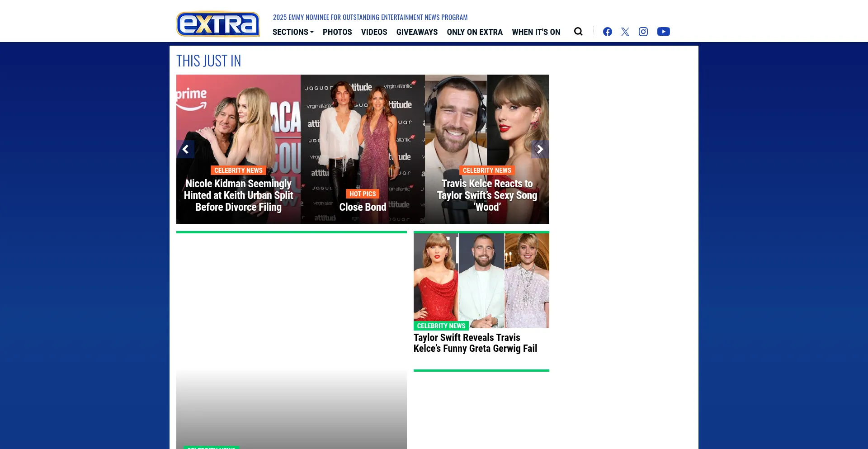Advance carousel with next arrow
Image resolution: width=868 pixels, height=449 pixels.
540,149
